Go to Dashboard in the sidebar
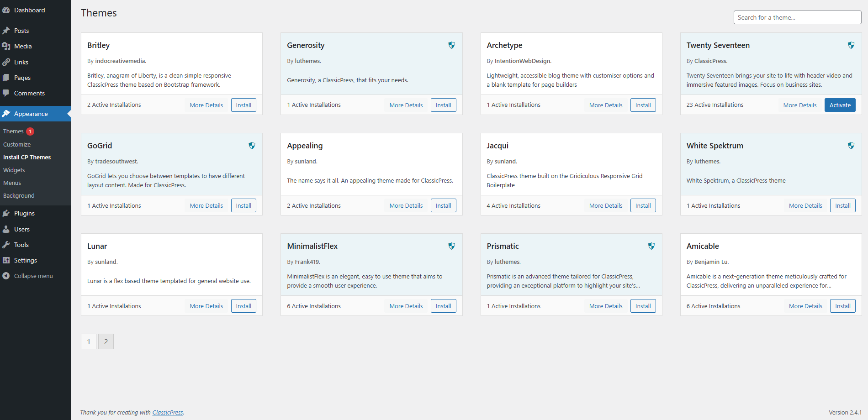The image size is (868, 420). (x=35, y=10)
